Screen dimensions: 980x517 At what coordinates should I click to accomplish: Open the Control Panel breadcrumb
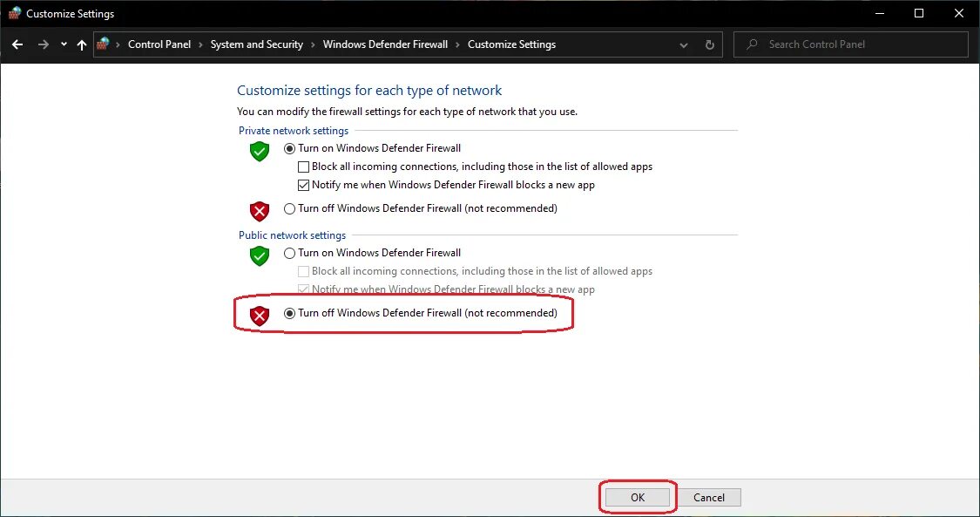pyautogui.click(x=159, y=44)
